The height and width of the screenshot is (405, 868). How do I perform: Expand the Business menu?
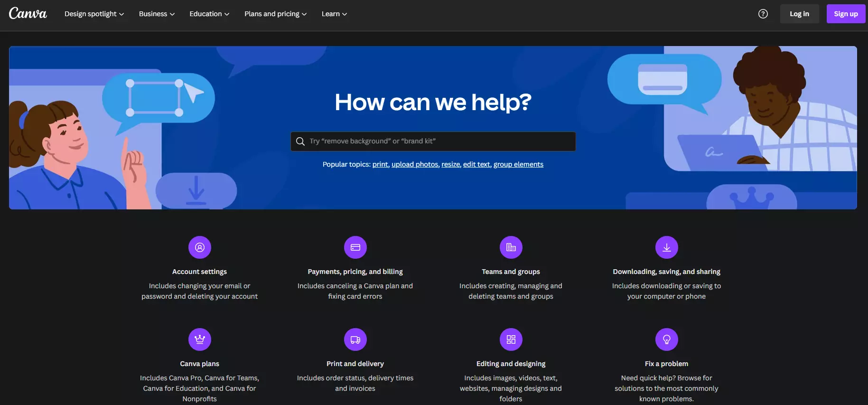(157, 14)
